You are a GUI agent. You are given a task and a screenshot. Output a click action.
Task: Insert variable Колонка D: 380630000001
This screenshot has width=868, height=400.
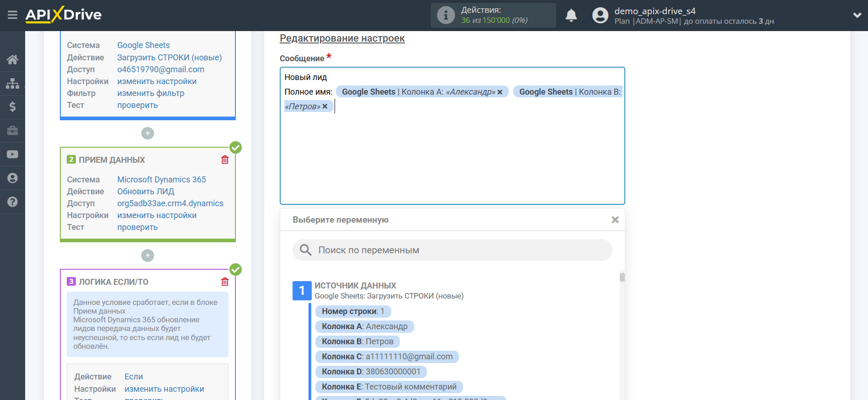(371, 372)
